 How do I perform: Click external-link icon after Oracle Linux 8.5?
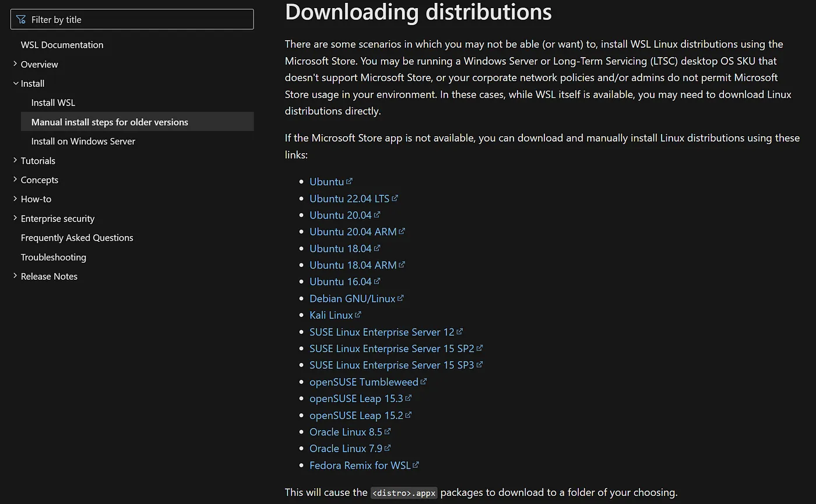pyautogui.click(x=388, y=432)
